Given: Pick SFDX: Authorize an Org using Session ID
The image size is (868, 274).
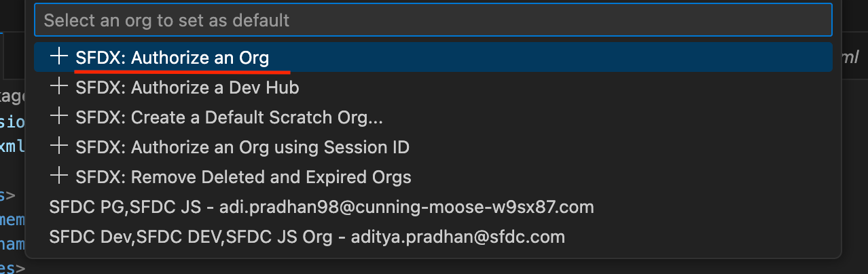Looking at the screenshot, I should [242, 147].
